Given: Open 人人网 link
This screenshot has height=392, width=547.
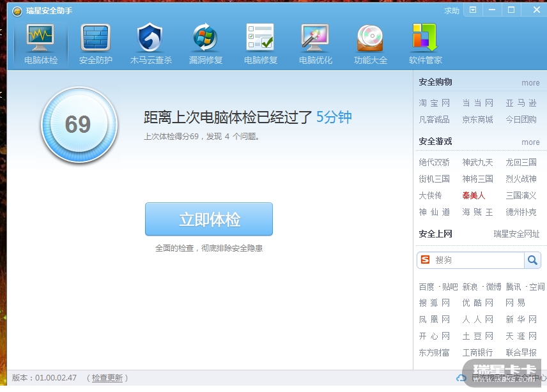Looking at the screenshot, I should tap(477, 319).
